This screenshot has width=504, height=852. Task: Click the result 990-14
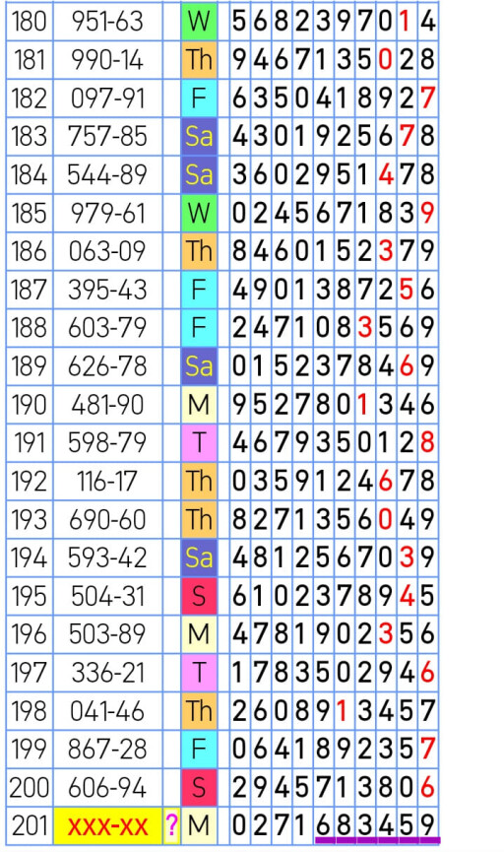tap(108, 60)
